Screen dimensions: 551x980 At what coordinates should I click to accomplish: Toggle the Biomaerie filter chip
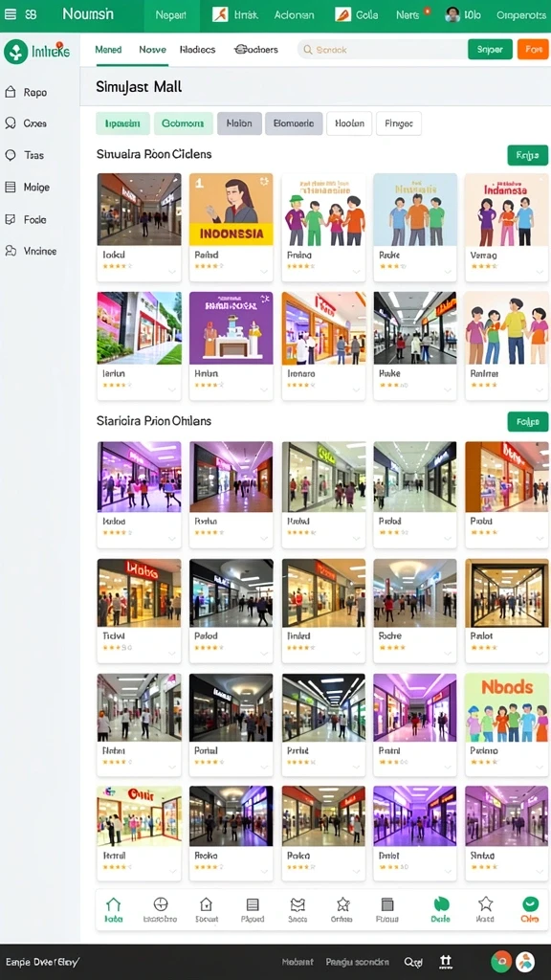click(x=294, y=123)
